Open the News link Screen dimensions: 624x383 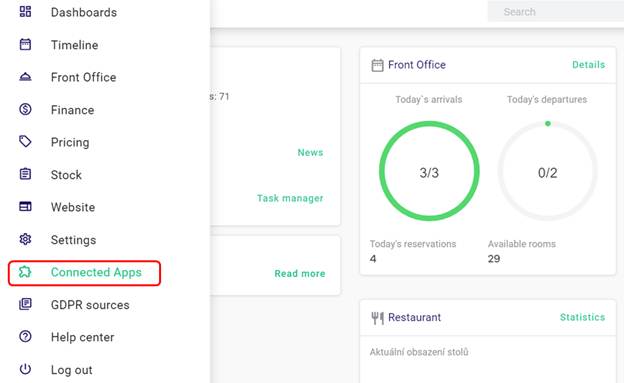310,152
